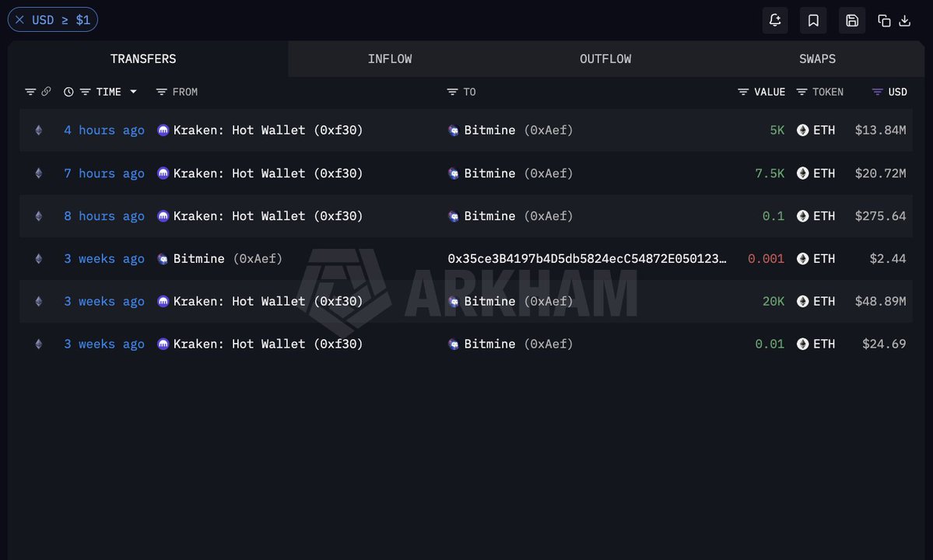Viewport: 933px width, 560px height.
Task: Click the ETH token in the 0.01 row
Action: point(815,345)
